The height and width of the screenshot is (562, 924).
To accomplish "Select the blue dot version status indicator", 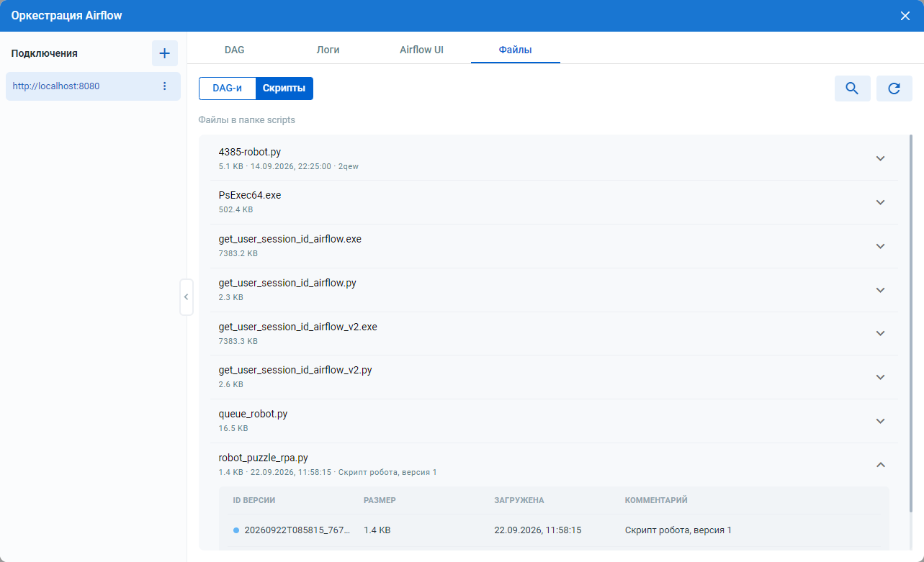I will (236, 530).
